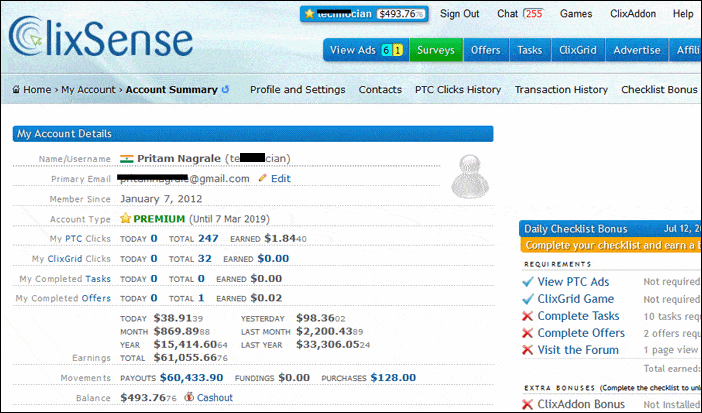Viewport: 702px width, 413px height.
Task: Click the red X beside Complete Tasks
Action: 527,316
